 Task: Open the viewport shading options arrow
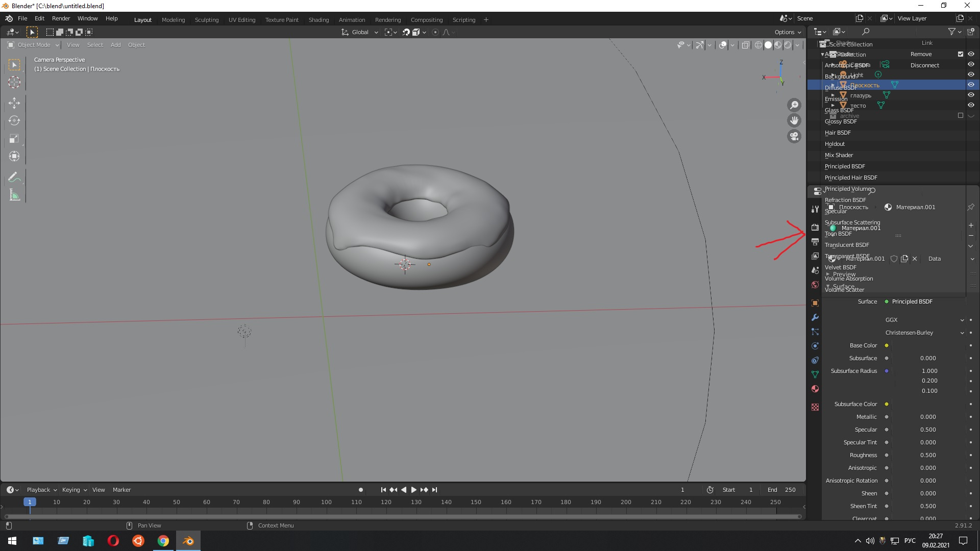[797, 45]
